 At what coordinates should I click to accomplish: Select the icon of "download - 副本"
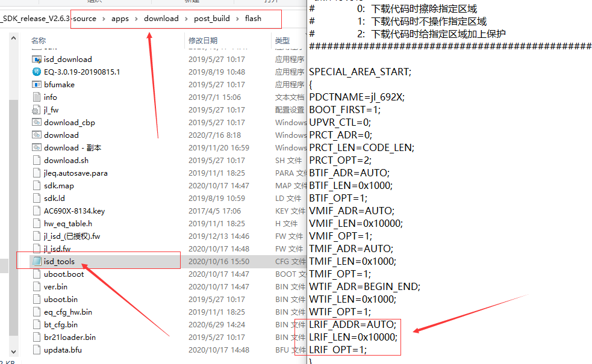coord(37,147)
